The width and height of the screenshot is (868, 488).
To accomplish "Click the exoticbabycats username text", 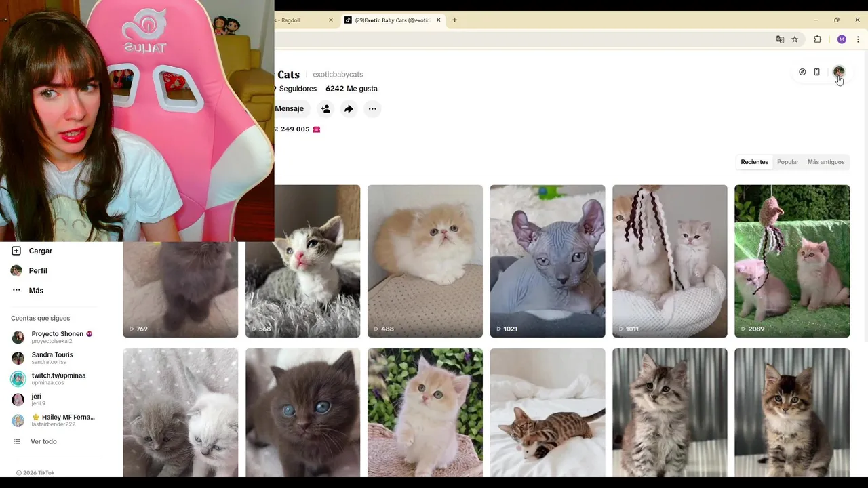I will 338,75.
